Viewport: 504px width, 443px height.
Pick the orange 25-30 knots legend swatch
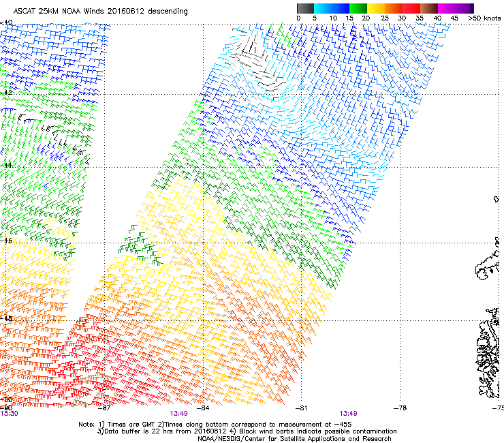(x=394, y=8)
